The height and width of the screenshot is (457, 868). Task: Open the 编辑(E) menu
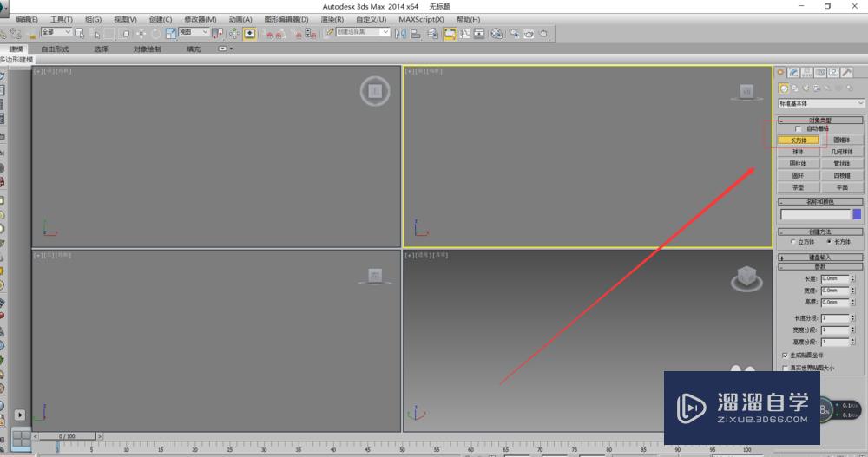tap(27, 19)
